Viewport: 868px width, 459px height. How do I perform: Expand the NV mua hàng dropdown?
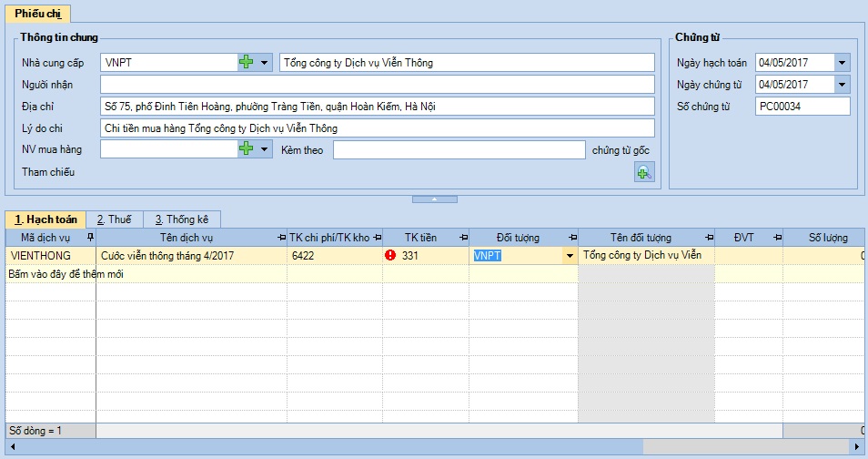(x=265, y=149)
